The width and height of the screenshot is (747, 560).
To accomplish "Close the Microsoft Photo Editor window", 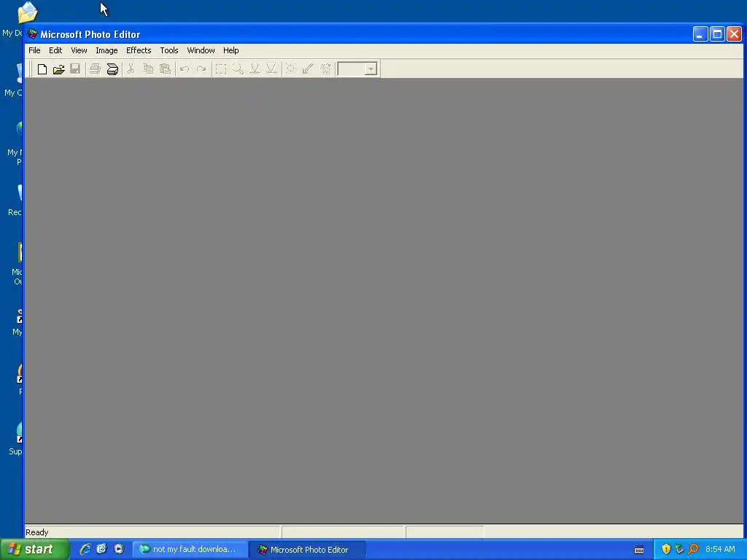I will [x=734, y=34].
